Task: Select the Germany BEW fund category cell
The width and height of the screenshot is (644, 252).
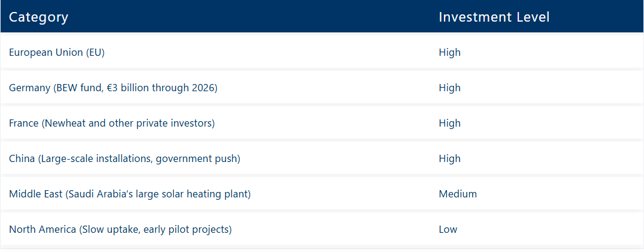Action: point(113,88)
